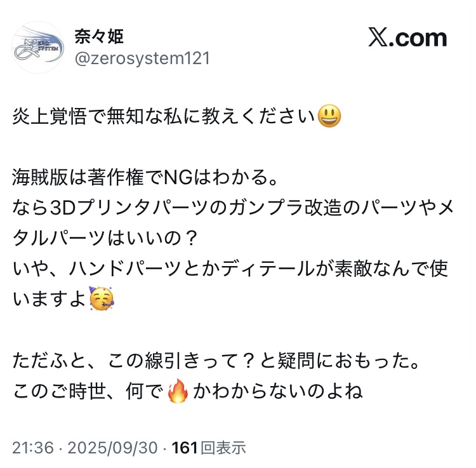Click the text タルパーツはいいの？
The height and width of the screenshot is (468, 476).
(x=105, y=238)
